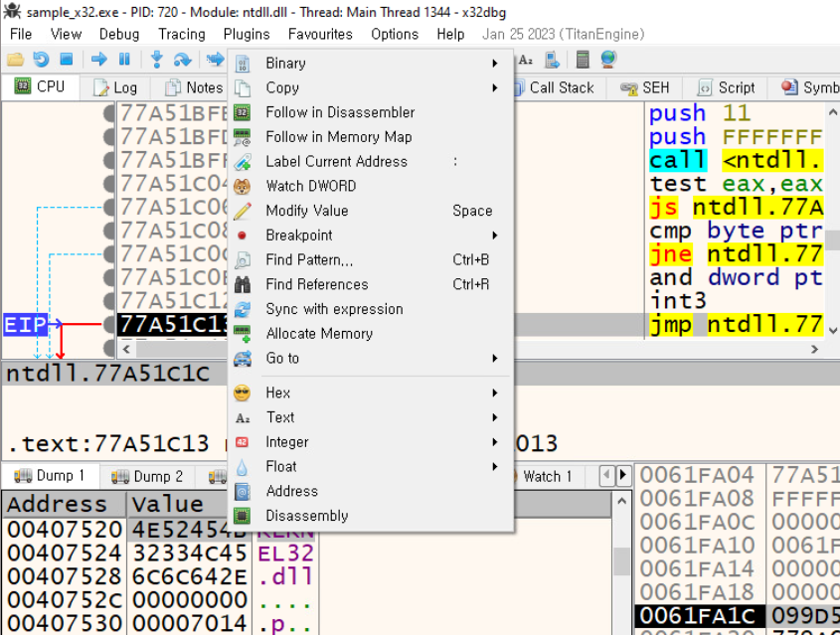840x635 pixels.
Task: Click the strings 'Az' toolbar icon
Action: pyautogui.click(x=526, y=60)
